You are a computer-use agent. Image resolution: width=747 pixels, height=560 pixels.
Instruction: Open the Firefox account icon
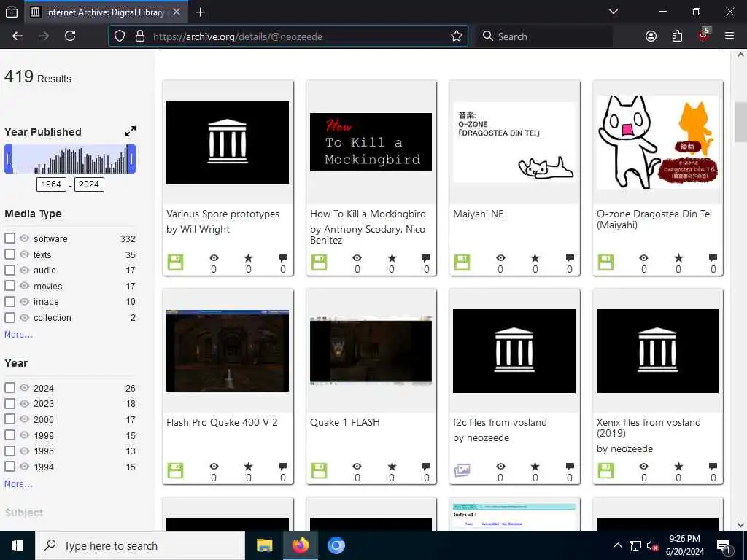tap(651, 36)
